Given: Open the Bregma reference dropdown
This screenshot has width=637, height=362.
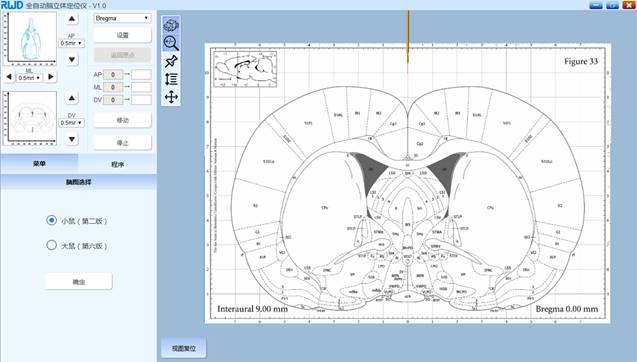Looking at the screenshot, I should (x=122, y=18).
